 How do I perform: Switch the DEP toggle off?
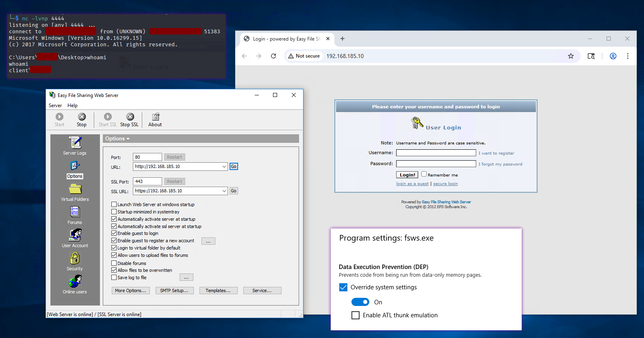point(360,302)
